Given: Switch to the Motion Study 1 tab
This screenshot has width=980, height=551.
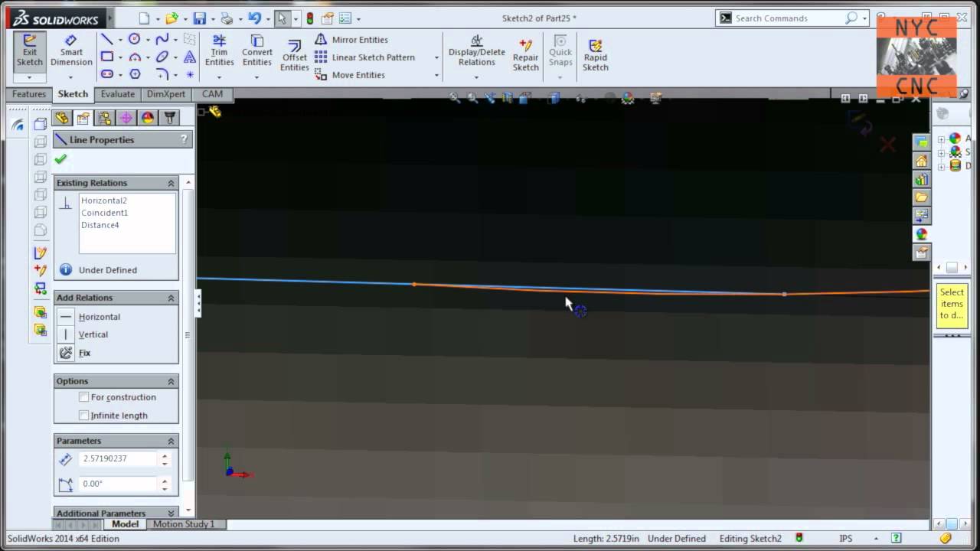Looking at the screenshot, I should coord(184,524).
